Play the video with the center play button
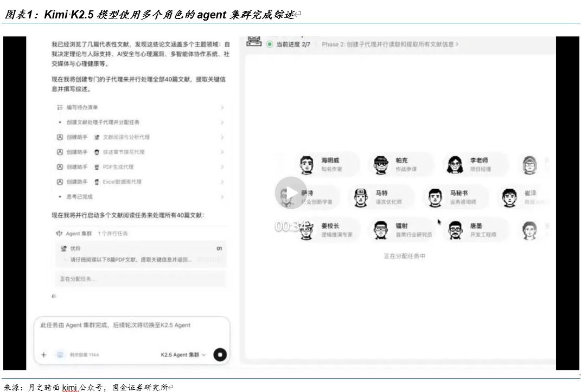This screenshot has width=581, height=392. 291,192
